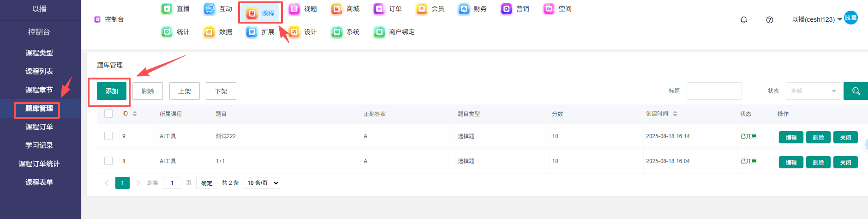Select 学习记录 in the sidebar menu
The height and width of the screenshot is (219, 868).
tap(39, 145)
